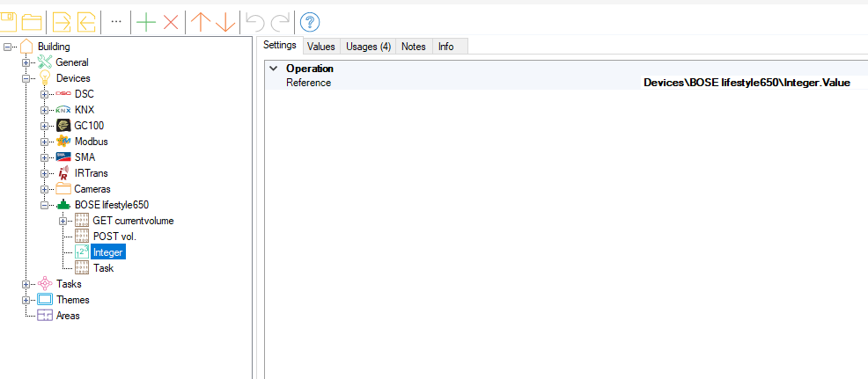Click the Move Up arrow icon
868x379 pixels.
[x=201, y=22]
